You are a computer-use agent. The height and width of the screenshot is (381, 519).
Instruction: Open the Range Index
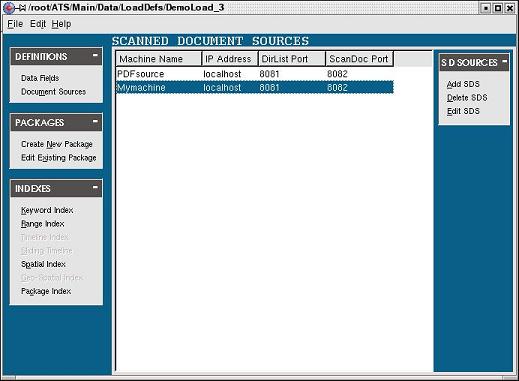(43, 224)
